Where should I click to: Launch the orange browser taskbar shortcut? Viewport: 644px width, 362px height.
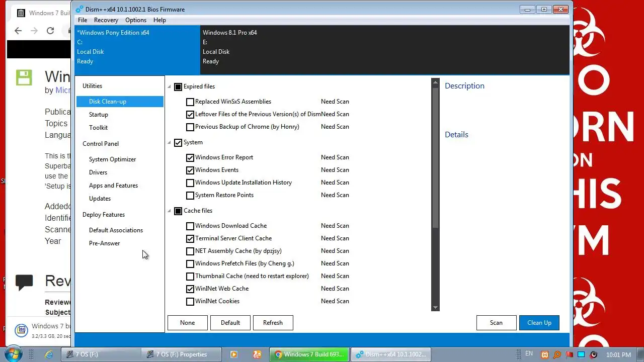(x=257, y=354)
